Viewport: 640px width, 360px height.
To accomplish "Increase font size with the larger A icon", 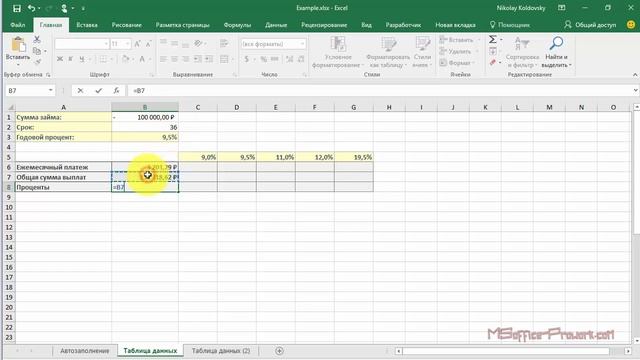I will 138,44.
